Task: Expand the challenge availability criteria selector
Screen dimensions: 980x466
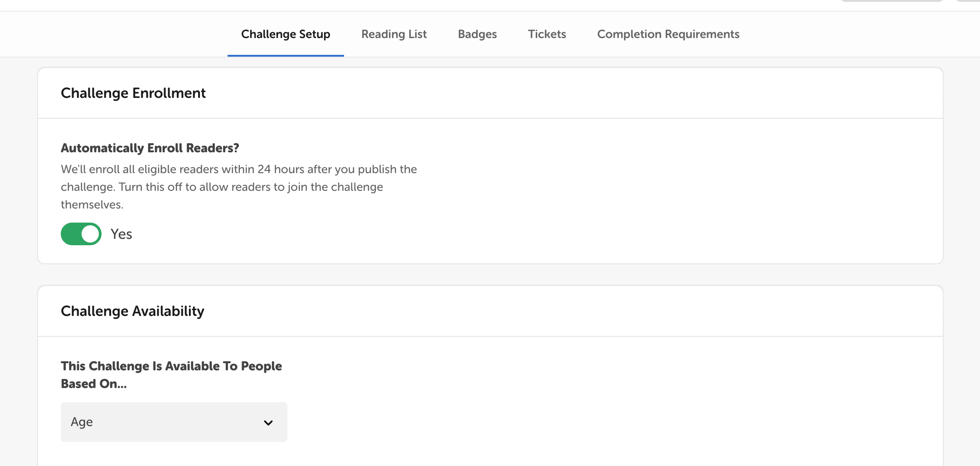Action: point(174,422)
